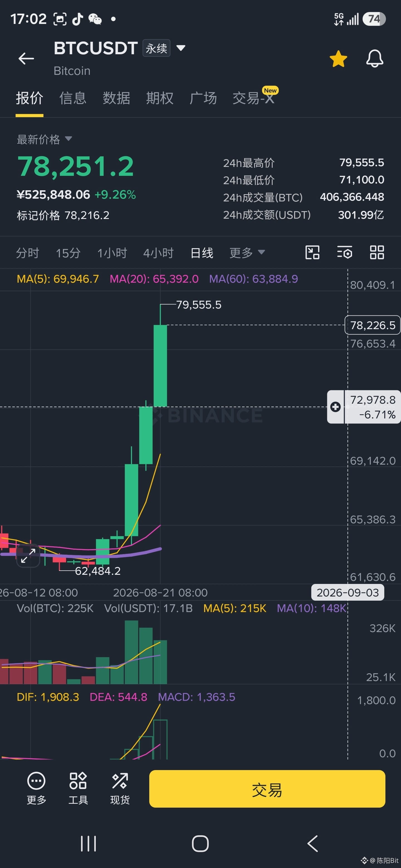
Task: Tap 24h最低价 value 71,100.0
Action: pos(361,180)
